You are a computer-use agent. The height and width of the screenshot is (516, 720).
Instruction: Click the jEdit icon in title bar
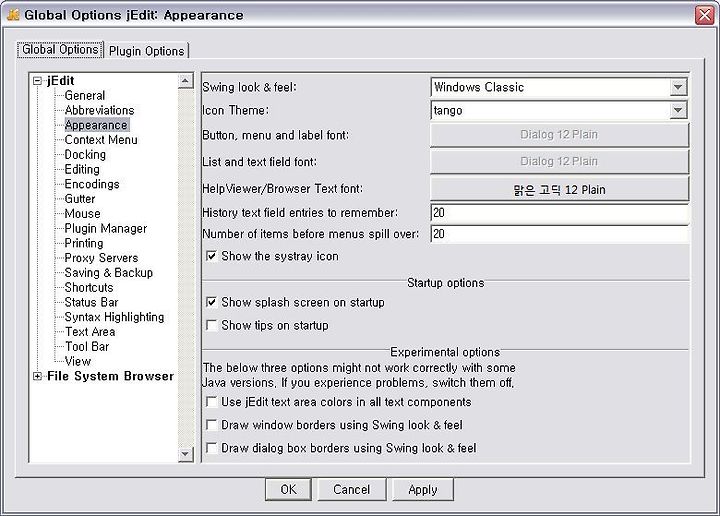click(13, 15)
